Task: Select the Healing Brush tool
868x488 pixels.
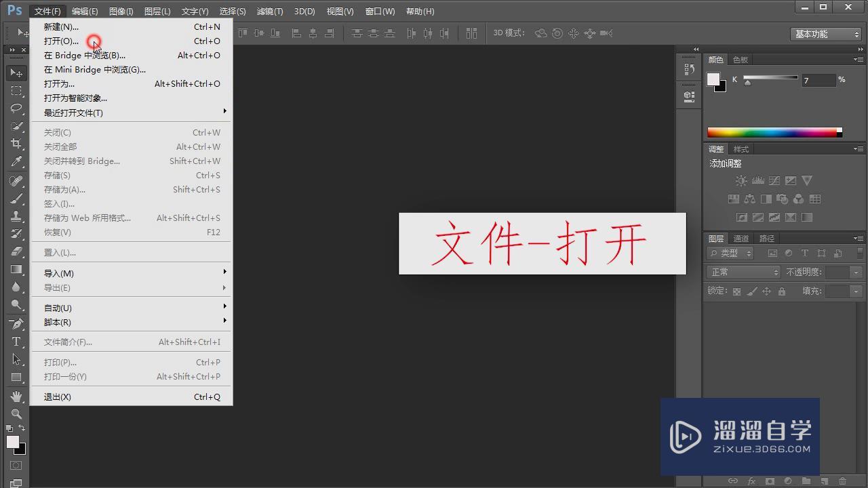Action: coord(16,181)
